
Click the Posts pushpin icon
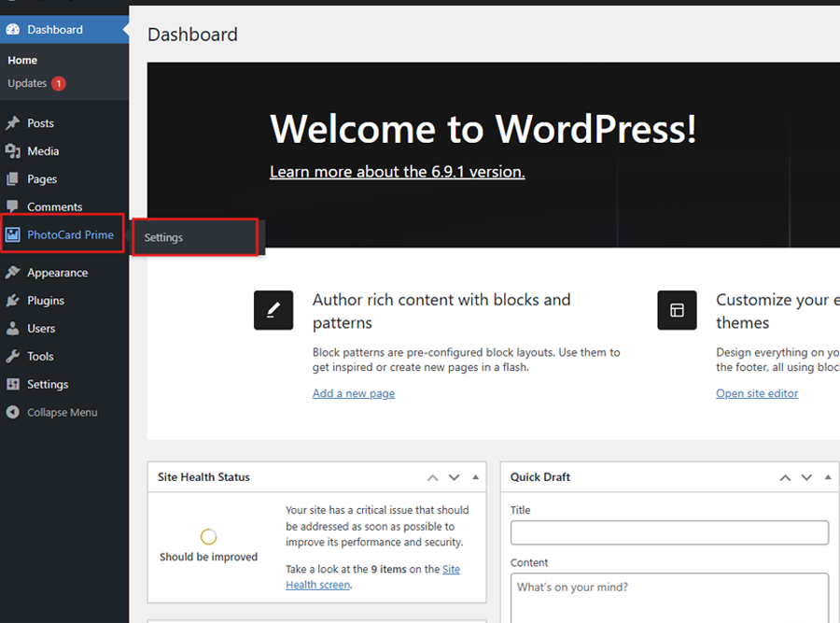(x=13, y=122)
